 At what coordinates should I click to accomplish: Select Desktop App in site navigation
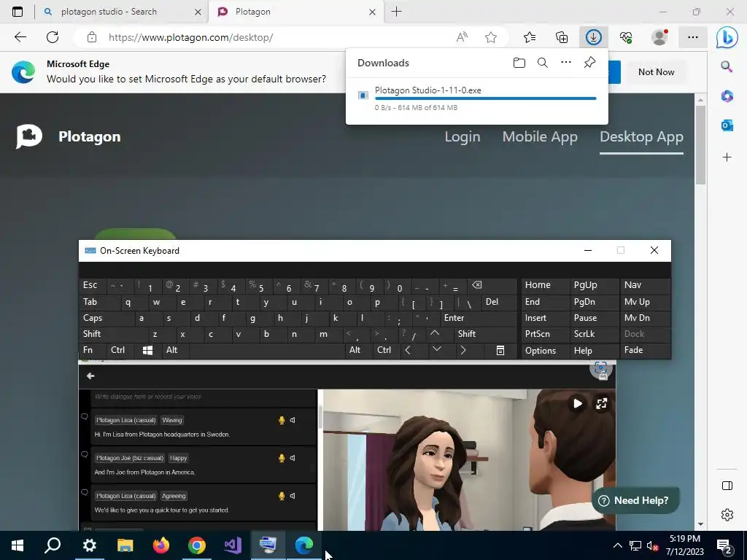[x=641, y=136]
